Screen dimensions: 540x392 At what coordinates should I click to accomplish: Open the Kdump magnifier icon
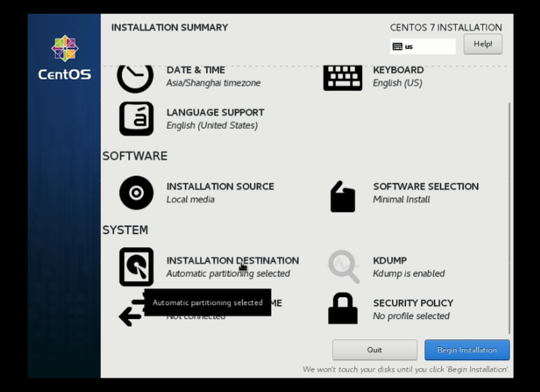pos(343,266)
